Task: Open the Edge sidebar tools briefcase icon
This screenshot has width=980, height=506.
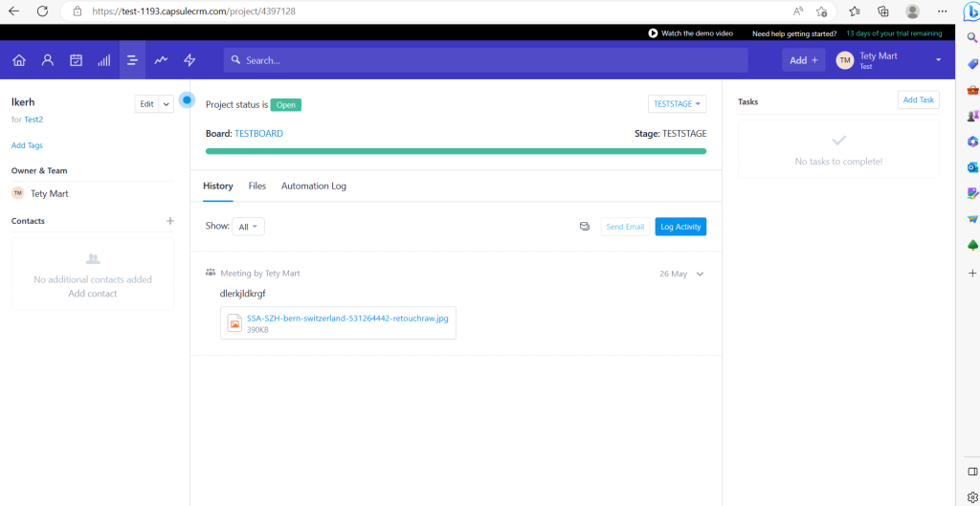Action: pyautogui.click(x=972, y=90)
